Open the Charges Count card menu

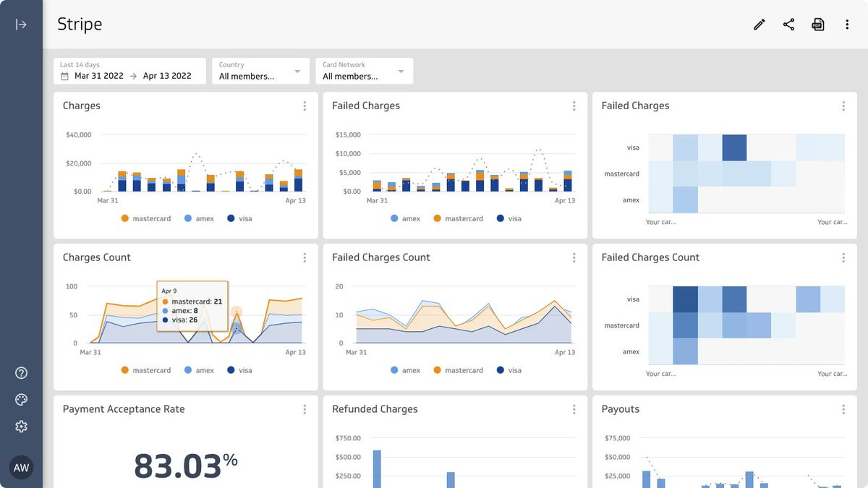[305, 258]
